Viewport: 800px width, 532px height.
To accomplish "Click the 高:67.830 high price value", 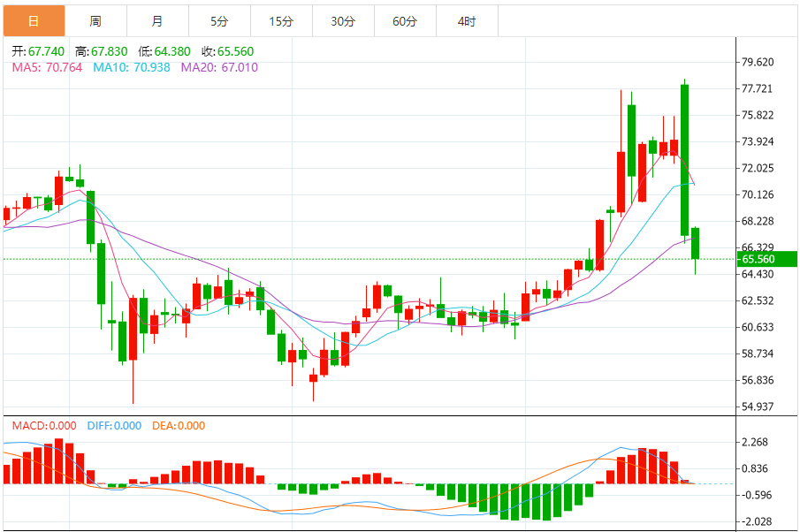I will point(102,51).
